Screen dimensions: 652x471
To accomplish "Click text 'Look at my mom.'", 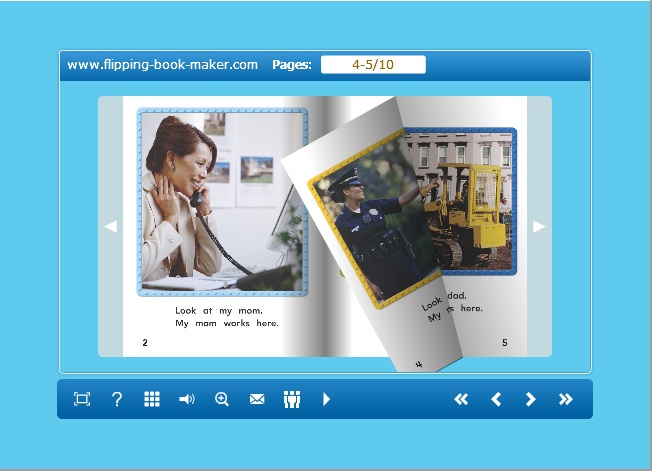I will [x=219, y=311].
